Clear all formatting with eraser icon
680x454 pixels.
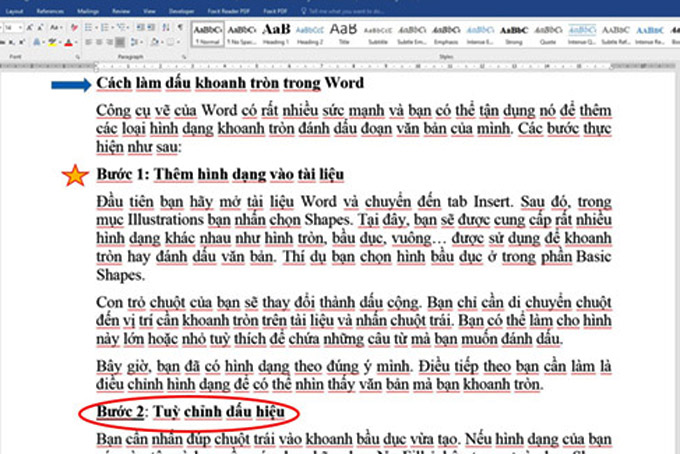point(74,27)
